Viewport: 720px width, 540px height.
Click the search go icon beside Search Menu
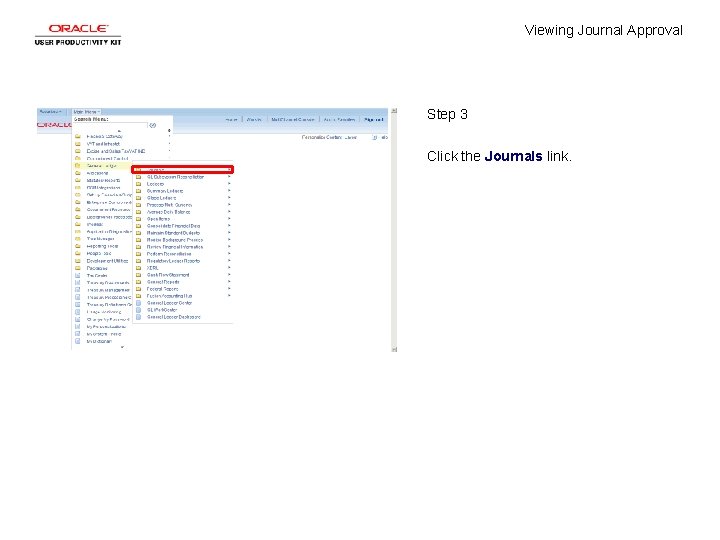tap(153, 125)
